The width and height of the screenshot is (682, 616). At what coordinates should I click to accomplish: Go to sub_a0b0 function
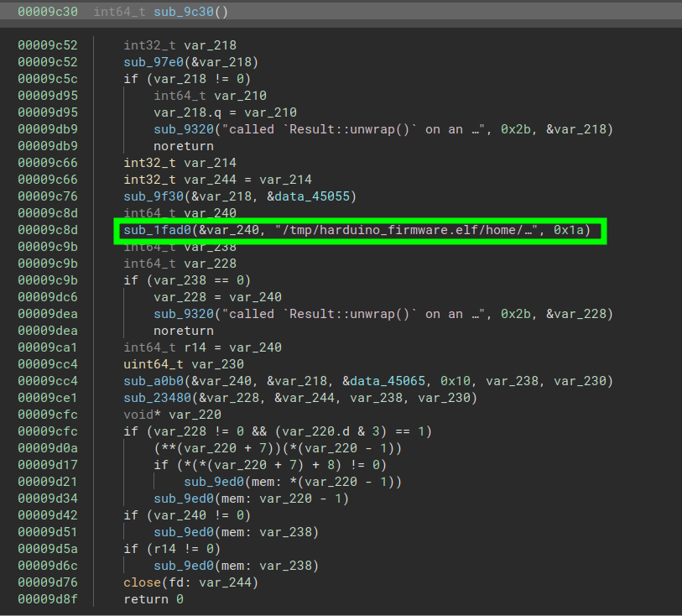(154, 381)
